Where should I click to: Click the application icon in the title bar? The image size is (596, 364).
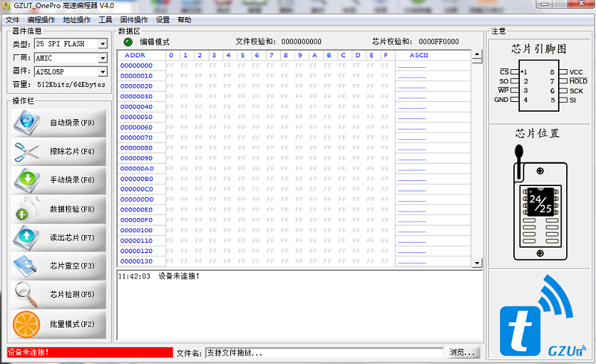pyautogui.click(x=6, y=6)
